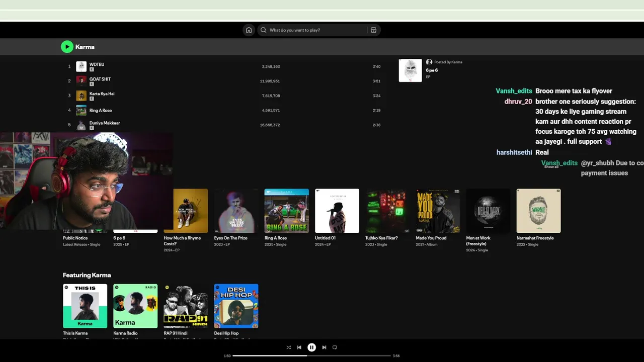The image size is (644, 362).
Task: Click chat username Vansh_edits on the flyover message
Action: [514, 91]
